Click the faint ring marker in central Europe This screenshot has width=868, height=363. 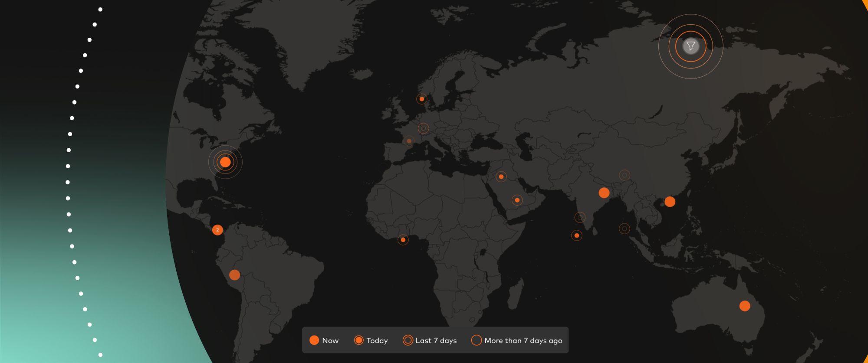(x=423, y=128)
